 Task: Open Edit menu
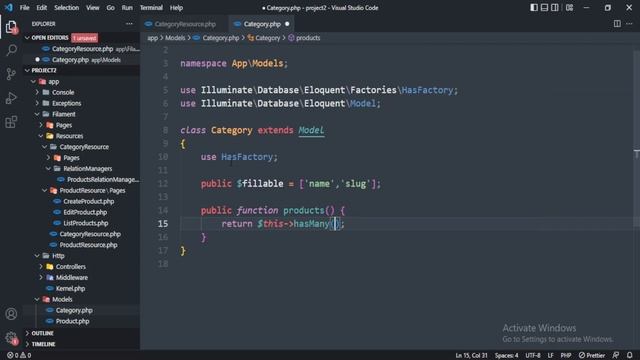tap(42, 8)
